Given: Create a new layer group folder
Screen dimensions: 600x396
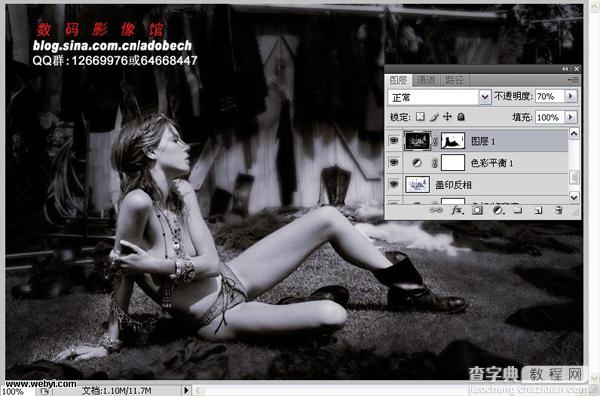Looking at the screenshot, I should pyautogui.click(x=518, y=210).
